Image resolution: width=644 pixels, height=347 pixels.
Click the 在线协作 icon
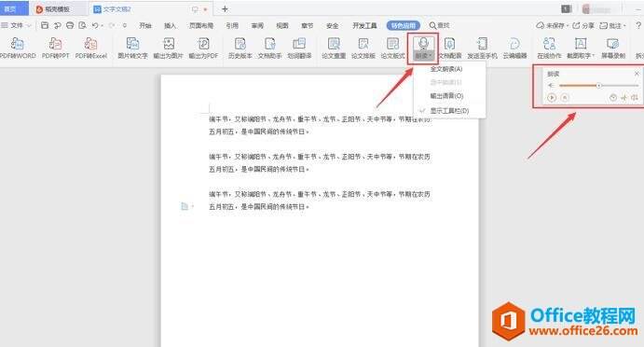pos(549,44)
